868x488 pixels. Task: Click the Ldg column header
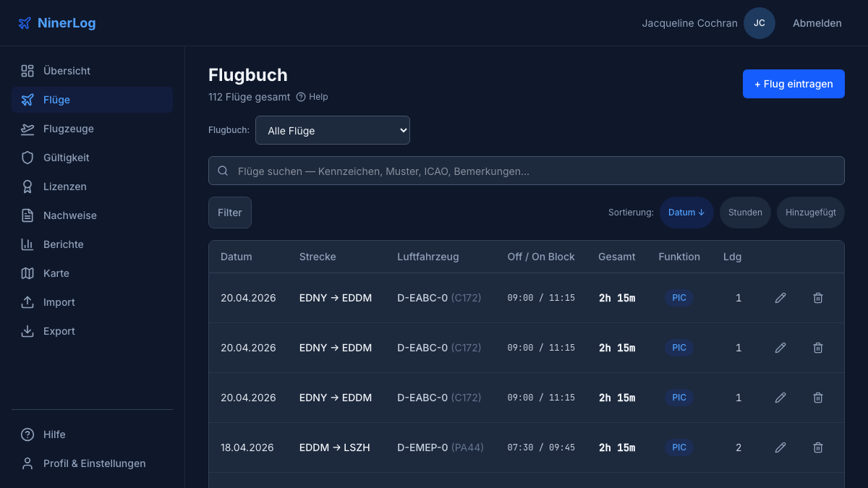pyautogui.click(x=732, y=257)
